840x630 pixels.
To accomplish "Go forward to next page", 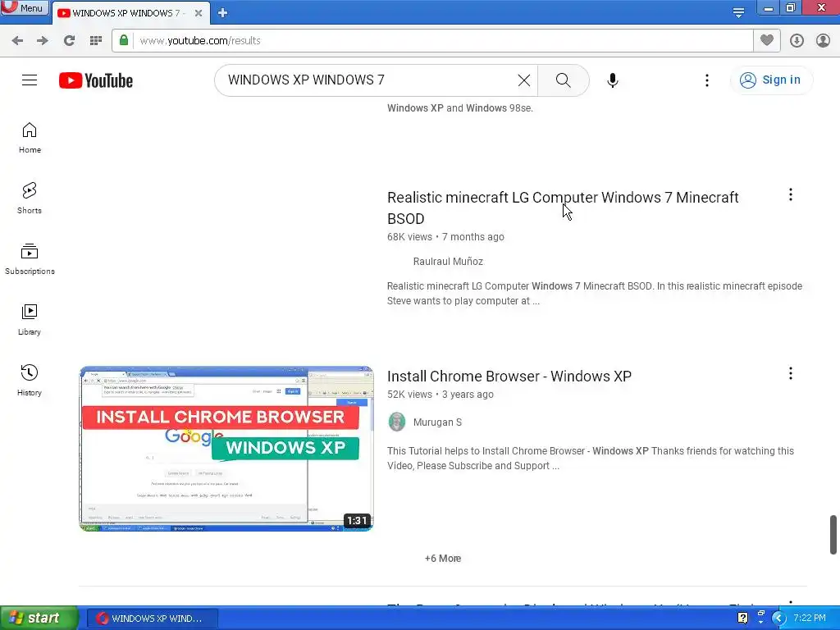I will point(43,41).
